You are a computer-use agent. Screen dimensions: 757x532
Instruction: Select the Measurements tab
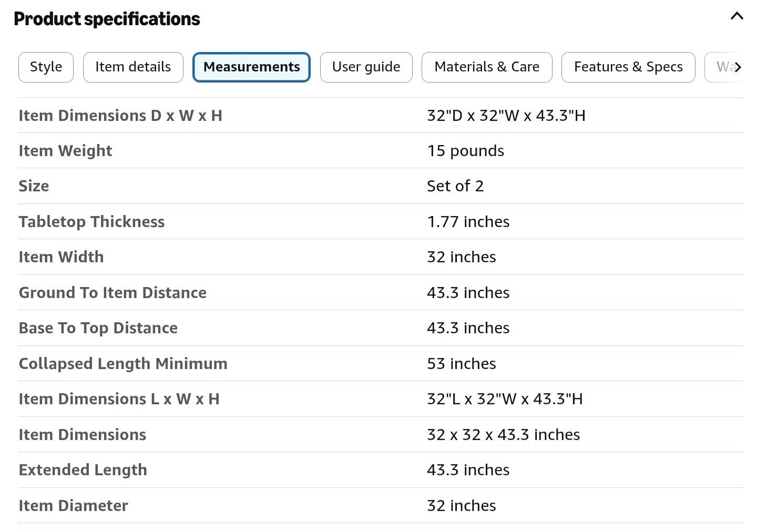pyautogui.click(x=251, y=67)
